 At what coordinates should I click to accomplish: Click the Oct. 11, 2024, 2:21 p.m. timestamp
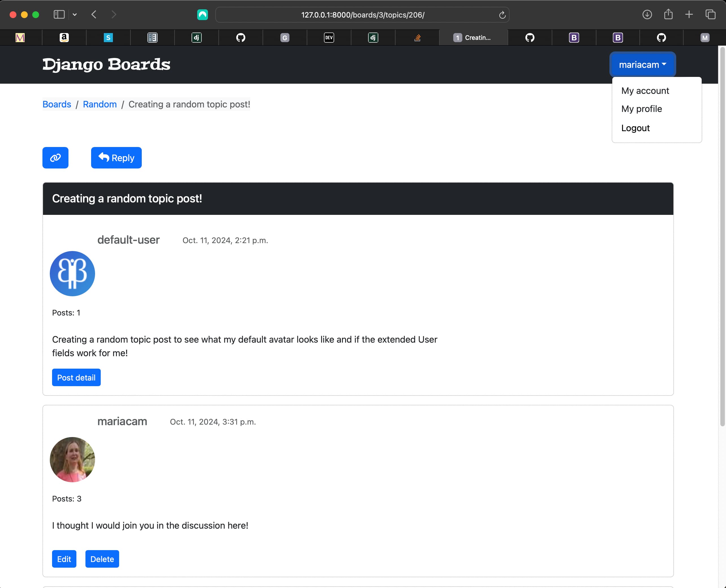[225, 240]
